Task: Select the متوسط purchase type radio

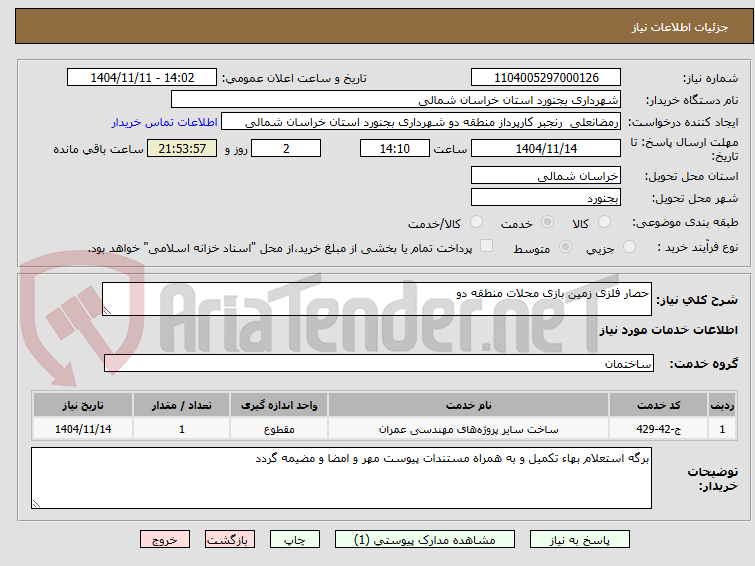Action: 565,247
